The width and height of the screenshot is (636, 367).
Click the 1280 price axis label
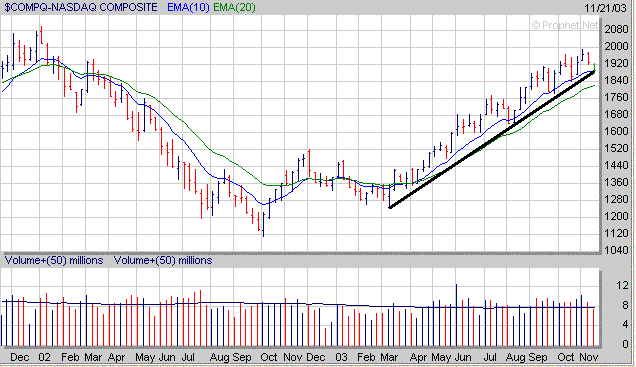click(x=616, y=200)
